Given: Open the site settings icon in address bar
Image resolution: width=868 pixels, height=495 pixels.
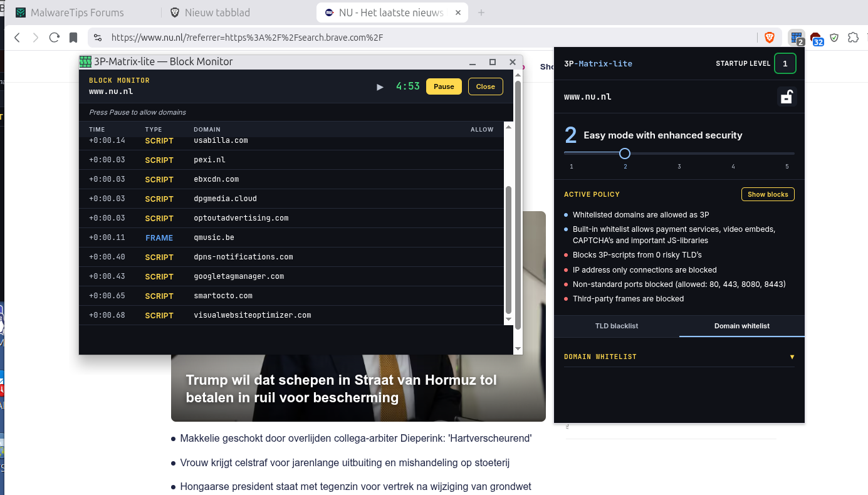Looking at the screenshot, I should pos(98,38).
